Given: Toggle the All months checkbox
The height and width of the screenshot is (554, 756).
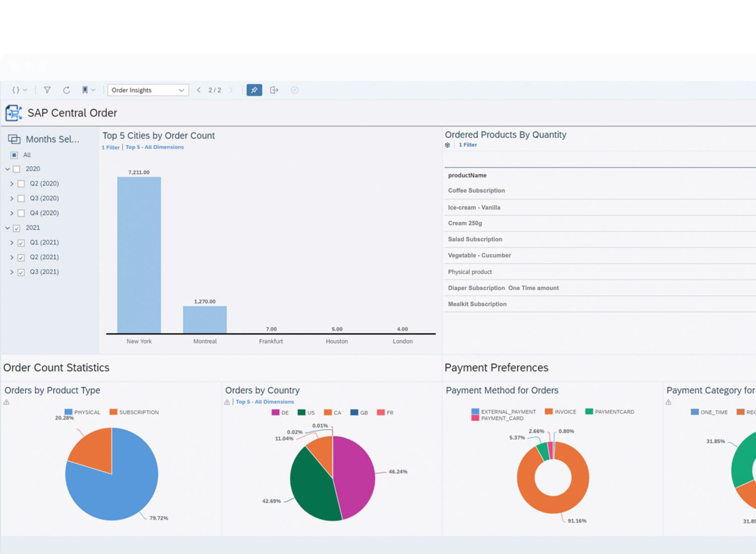Looking at the screenshot, I should (14, 155).
